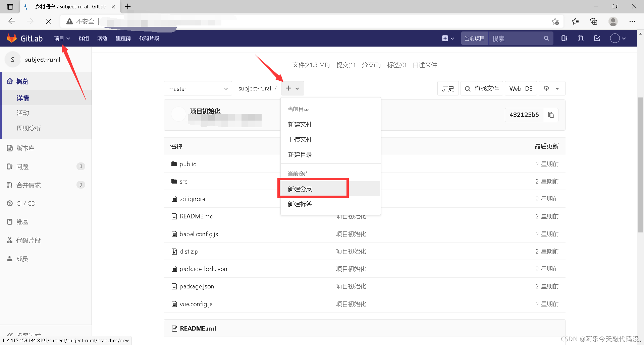The width and height of the screenshot is (644, 345).
Task: Open the To-Do list checkmark icon
Action: click(597, 38)
